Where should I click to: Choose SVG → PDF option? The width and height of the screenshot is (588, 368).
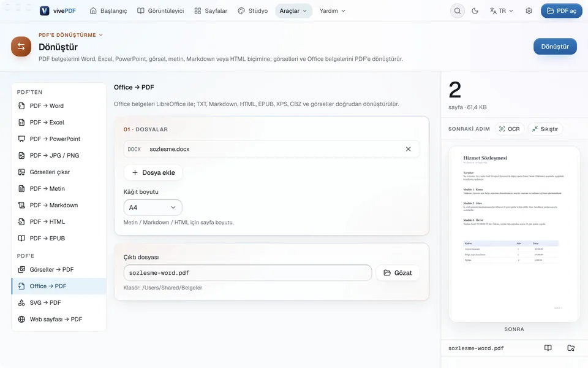click(x=59, y=302)
